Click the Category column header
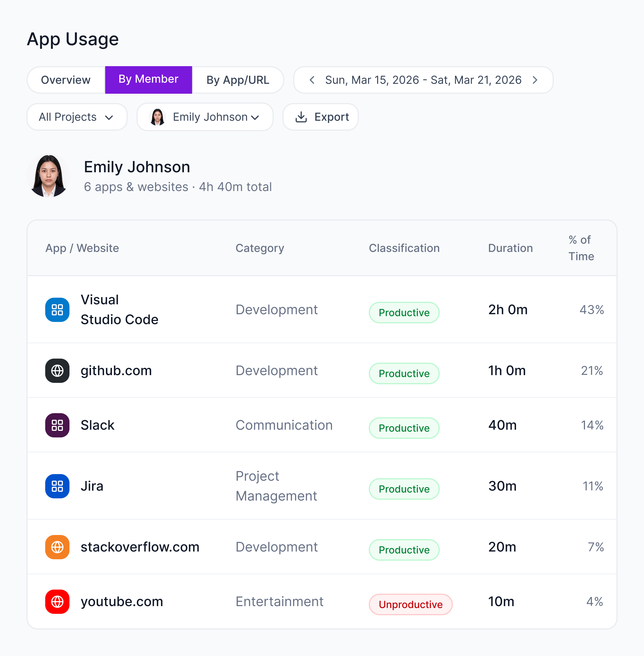Screen dimensions: 644x656 coord(260,248)
